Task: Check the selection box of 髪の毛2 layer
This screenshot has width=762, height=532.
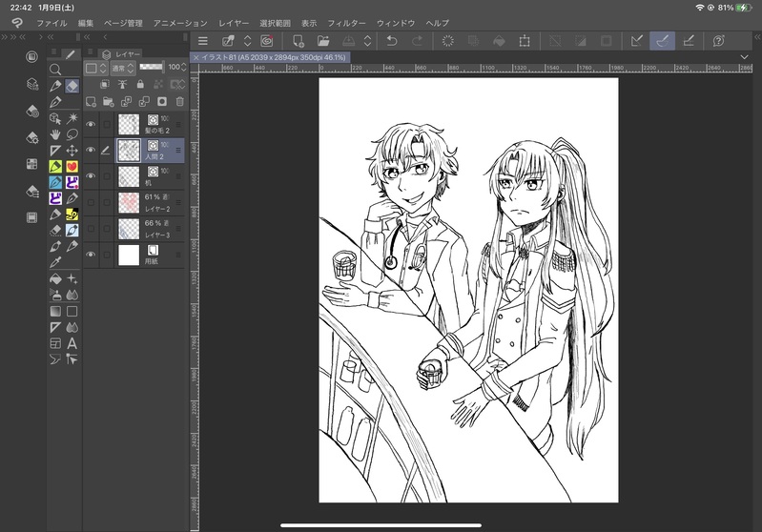Action: [x=107, y=124]
